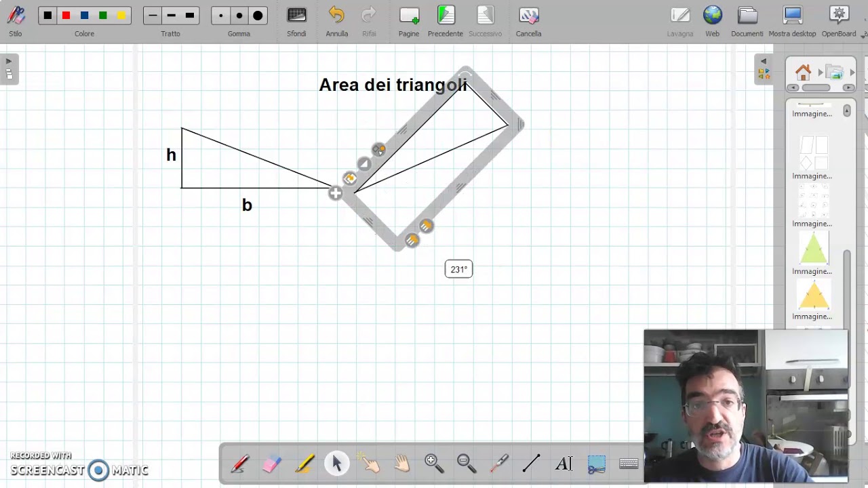Switch to Lavagna board mode
This screenshot has width=868, height=488.
tap(680, 20)
